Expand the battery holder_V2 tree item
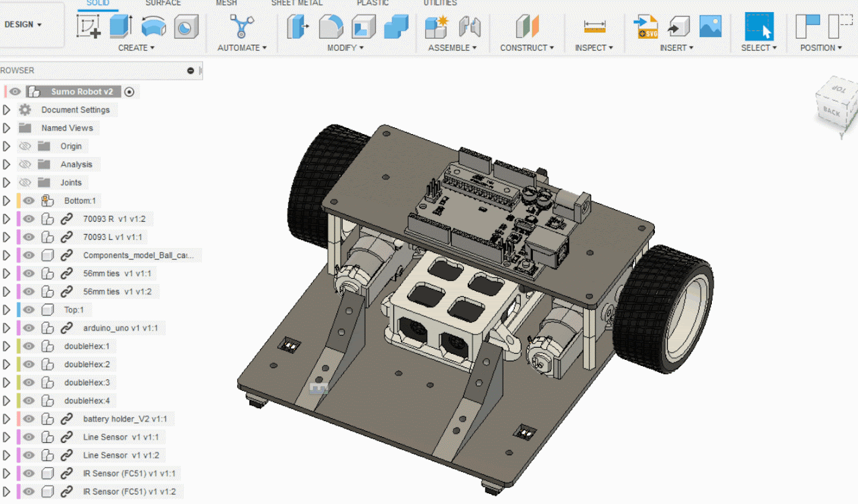The image size is (858, 504). [7, 419]
